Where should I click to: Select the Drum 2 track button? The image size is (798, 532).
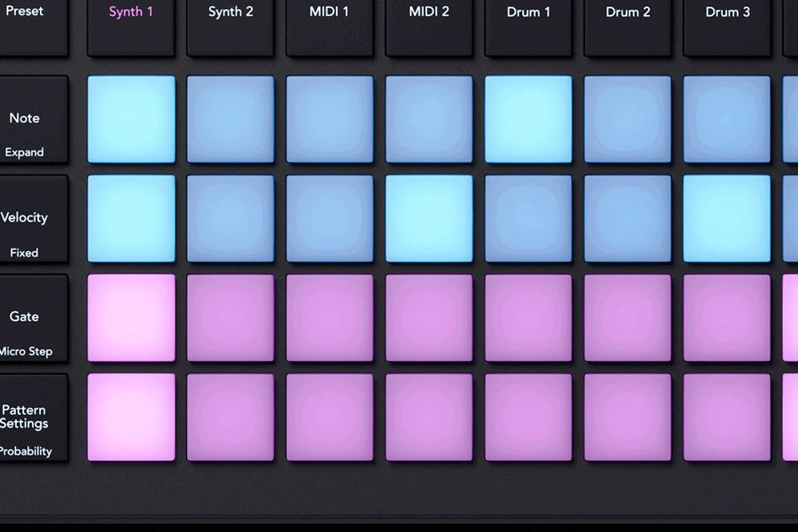pos(627,27)
